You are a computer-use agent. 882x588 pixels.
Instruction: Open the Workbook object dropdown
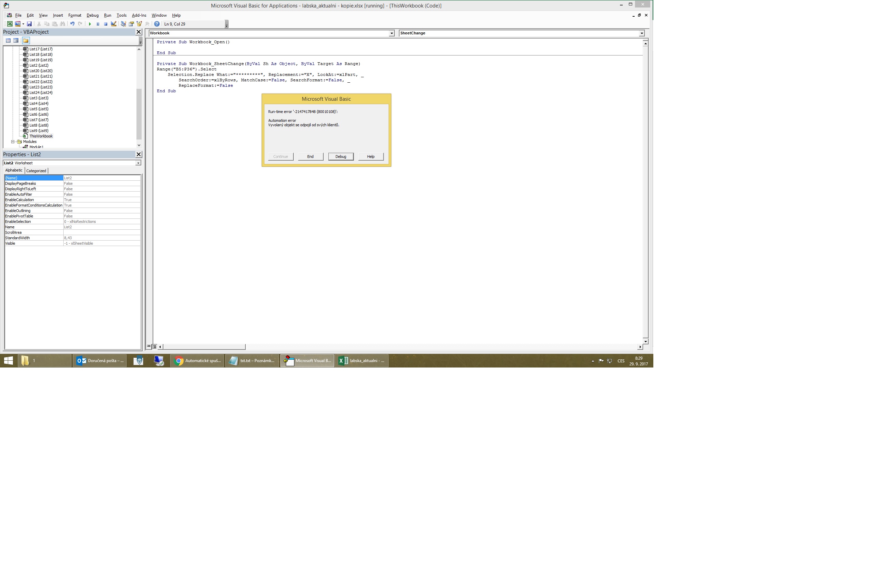click(x=392, y=33)
